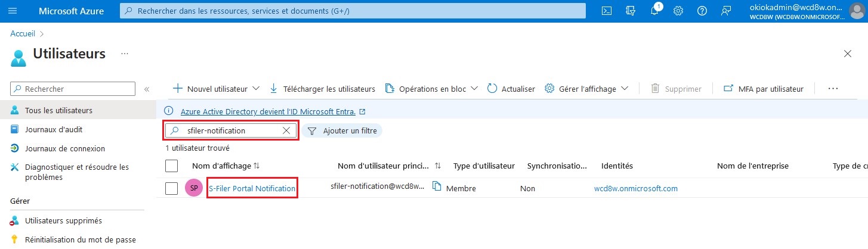This screenshot has width=868, height=249.
Task: Open Journaux de connexion
Action: point(65,148)
